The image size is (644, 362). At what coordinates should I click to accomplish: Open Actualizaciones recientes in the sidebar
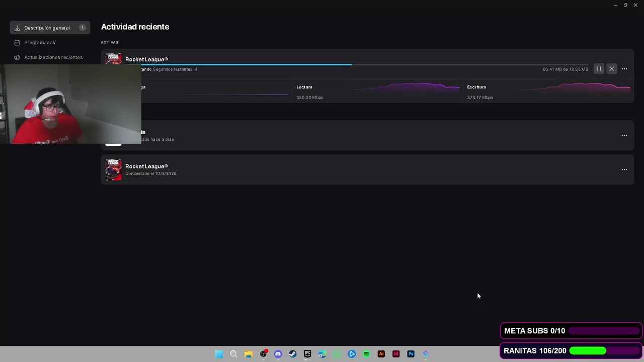(53, 57)
